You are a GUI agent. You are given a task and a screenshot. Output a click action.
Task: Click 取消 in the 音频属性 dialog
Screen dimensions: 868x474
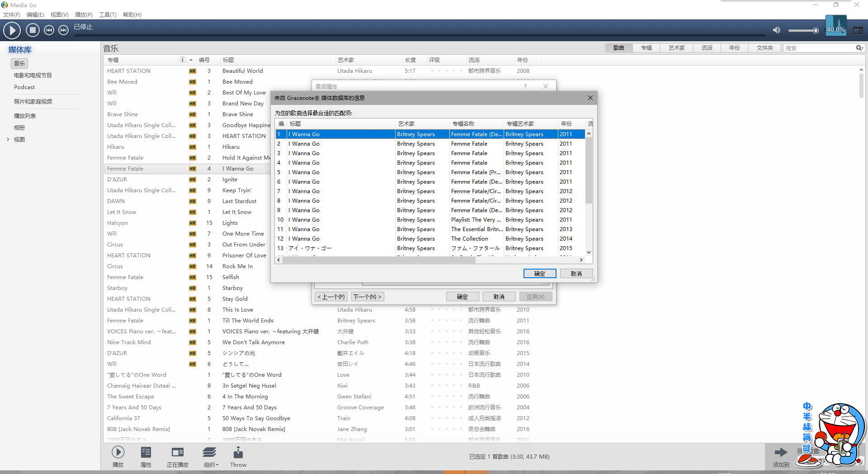(x=499, y=297)
